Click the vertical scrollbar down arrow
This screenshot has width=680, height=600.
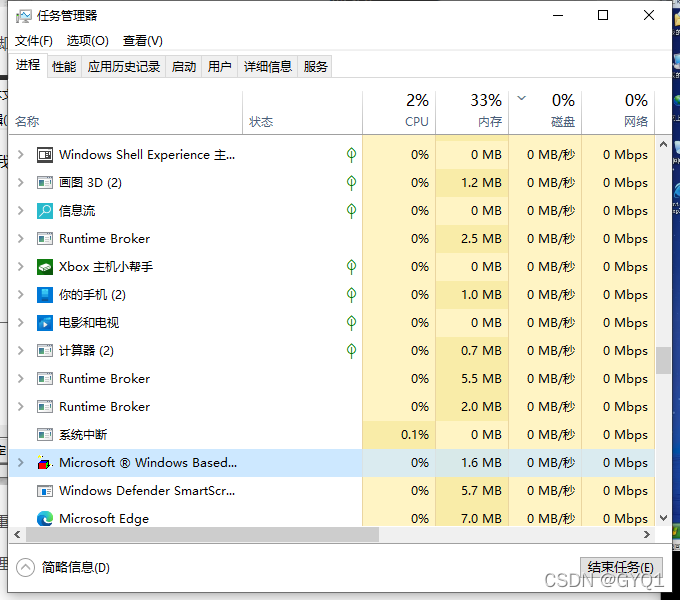pyautogui.click(x=663, y=518)
